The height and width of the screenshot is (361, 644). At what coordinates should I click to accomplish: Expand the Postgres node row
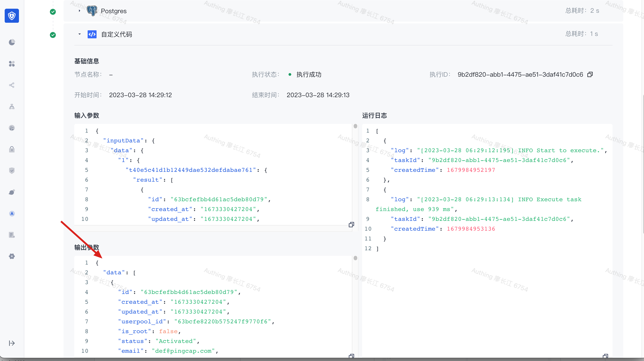click(80, 11)
